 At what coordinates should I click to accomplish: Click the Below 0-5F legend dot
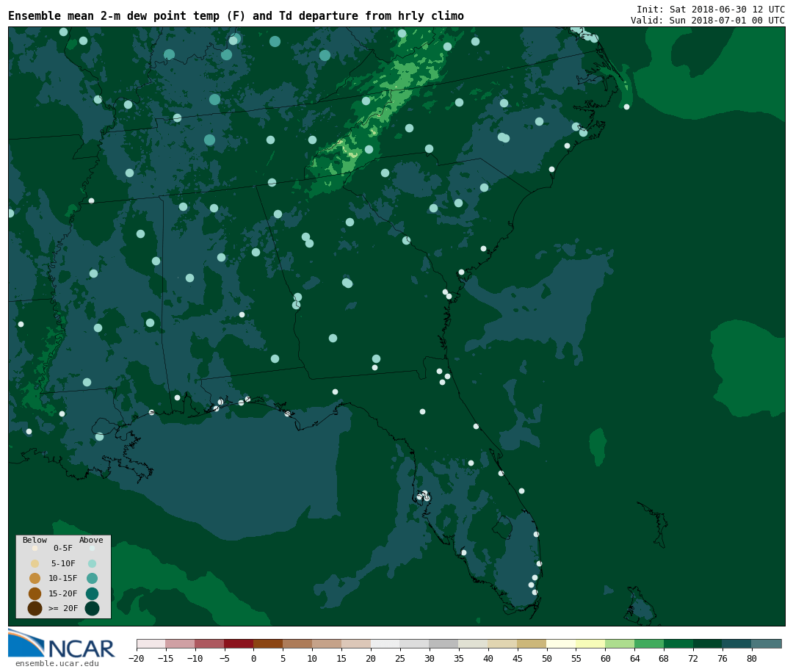(x=35, y=548)
